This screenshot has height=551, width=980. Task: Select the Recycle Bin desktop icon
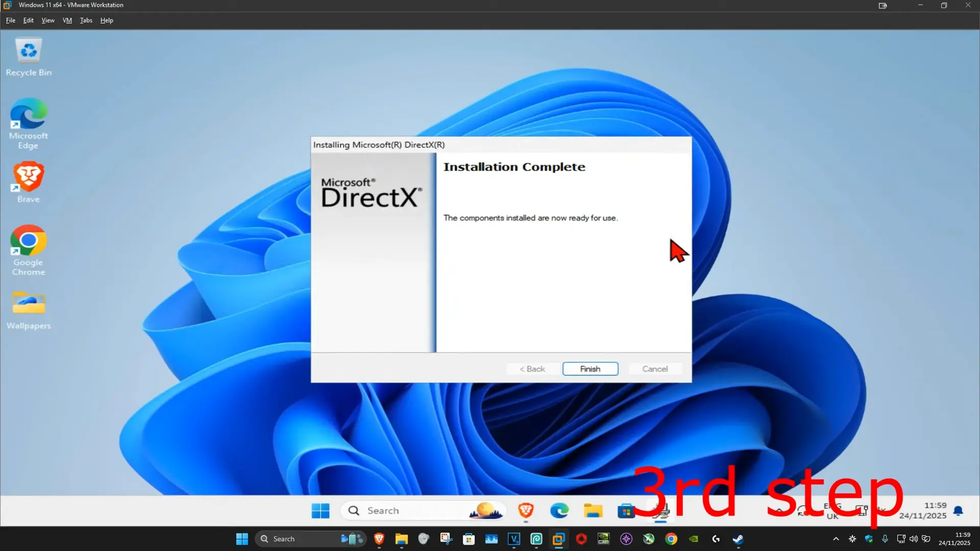[x=29, y=57]
